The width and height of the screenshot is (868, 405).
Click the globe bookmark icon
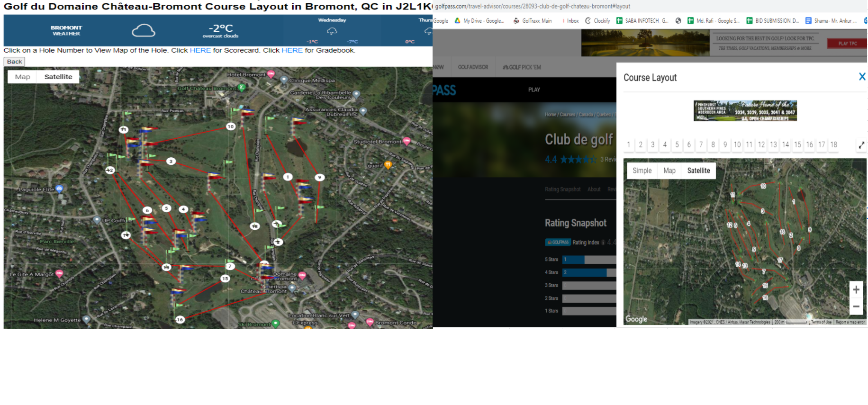click(678, 21)
